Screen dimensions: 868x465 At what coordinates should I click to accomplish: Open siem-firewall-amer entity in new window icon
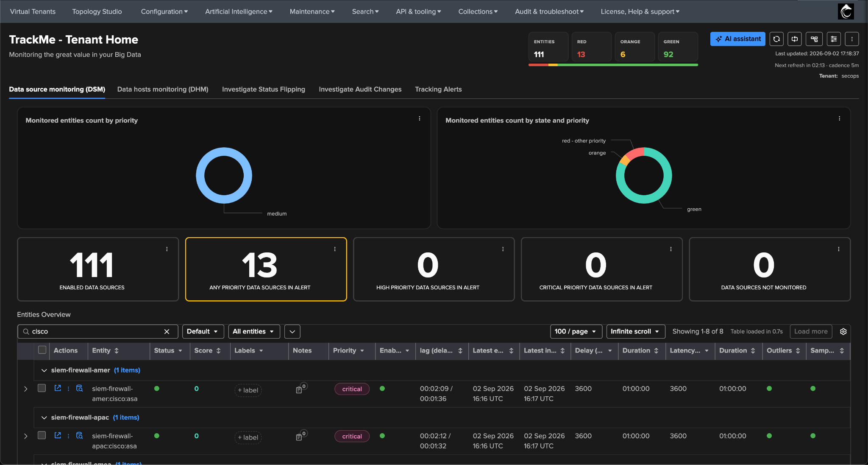point(58,388)
